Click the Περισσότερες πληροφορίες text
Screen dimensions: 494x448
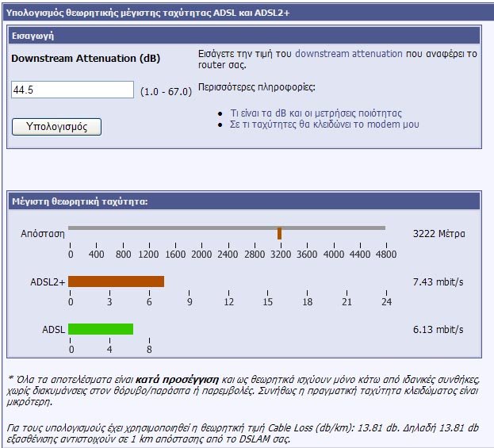256,87
